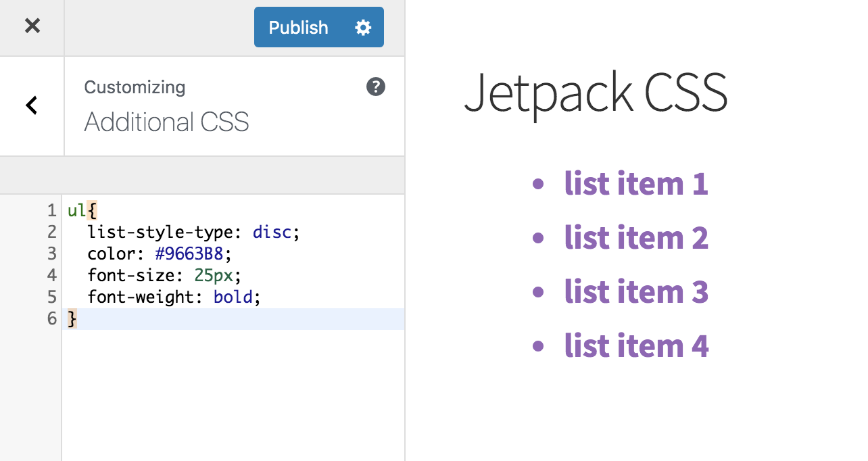Click 'list item 4' in preview
The height and width of the screenshot is (461, 868).
(636, 346)
